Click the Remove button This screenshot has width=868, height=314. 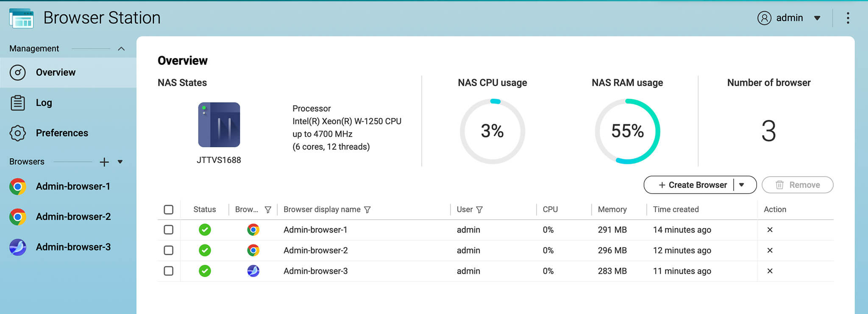pyautogui.click(x=797, y=185)
